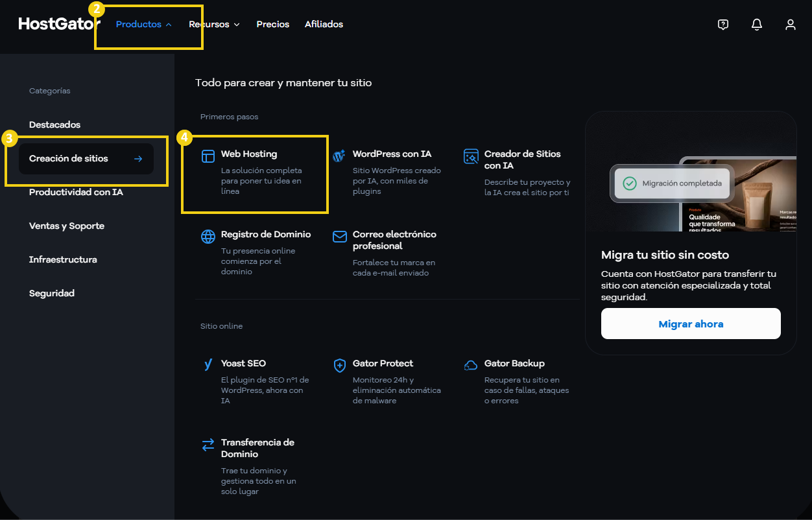Click 'Sitio WordPress creado por IA' description
Image resolution: width=812 pixels, height=520 pixels.
(x=396, y=181)
